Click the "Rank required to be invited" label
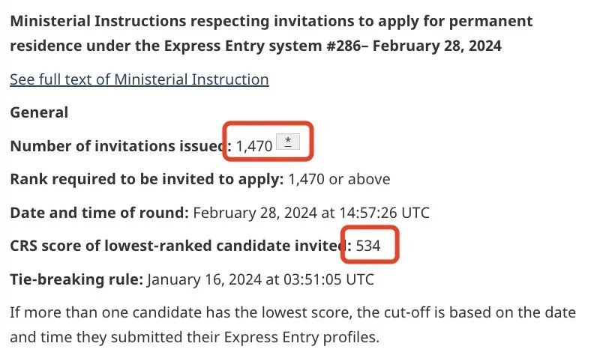The image size is (591, 364). [x=146, y=179]
